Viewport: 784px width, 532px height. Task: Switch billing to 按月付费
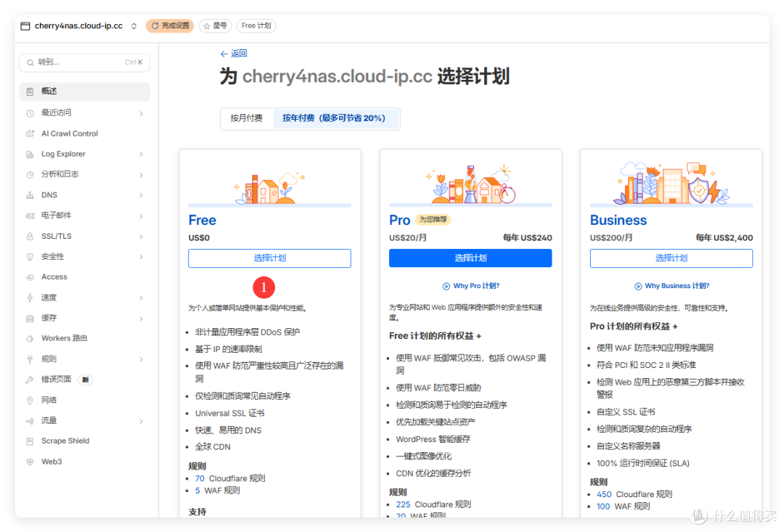(x=247, y=118)
